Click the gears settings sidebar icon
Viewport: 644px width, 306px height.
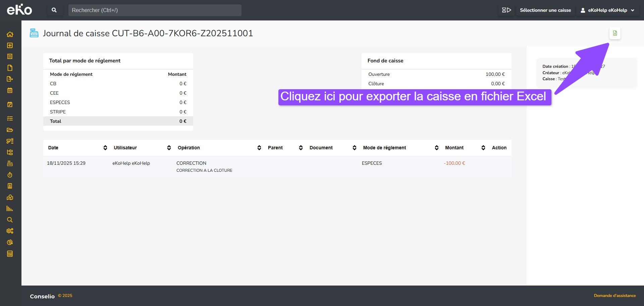[10, 231]
